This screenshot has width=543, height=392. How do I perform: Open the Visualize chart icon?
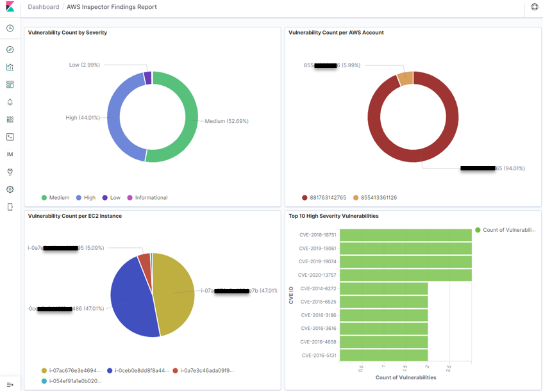click(10, 67)
